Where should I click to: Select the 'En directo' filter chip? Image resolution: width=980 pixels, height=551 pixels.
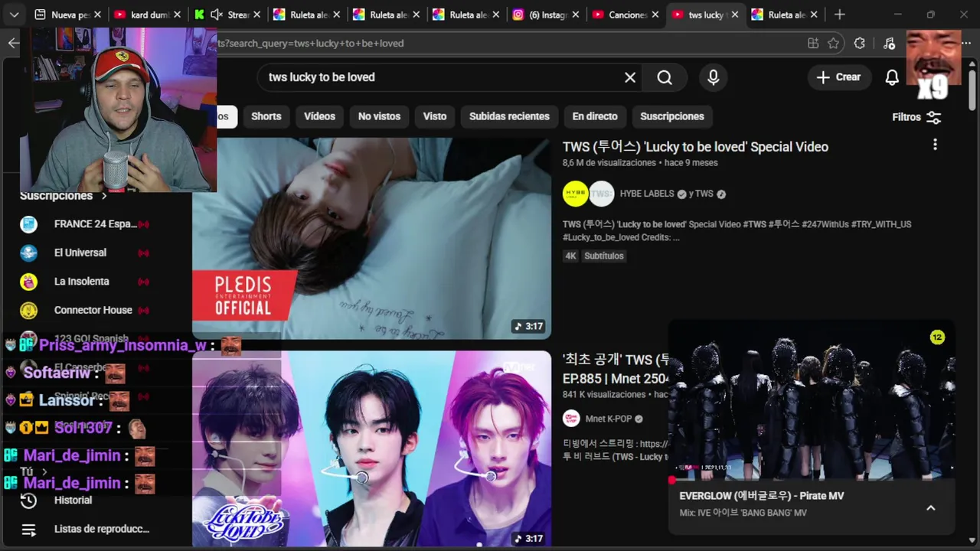[x=595, y=116]
